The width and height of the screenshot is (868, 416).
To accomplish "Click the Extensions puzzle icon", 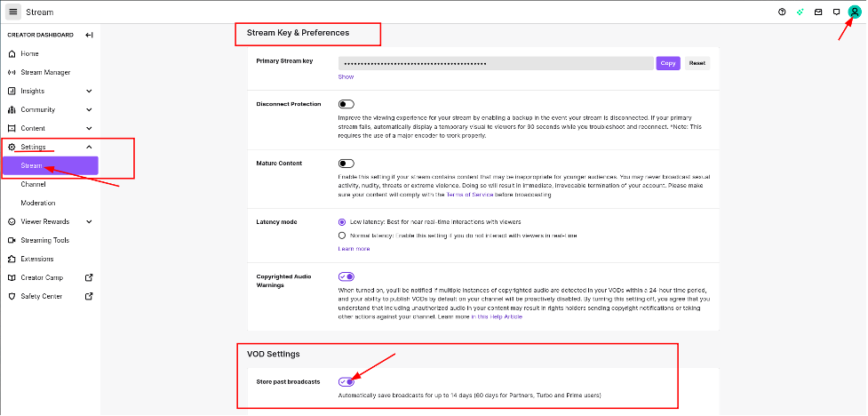I will pos(12,260).
